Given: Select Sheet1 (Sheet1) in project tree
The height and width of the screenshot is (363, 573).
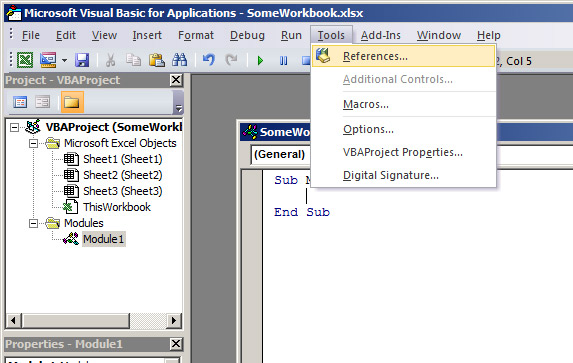Looking at the screenshot, I should (x=122, y=159).
